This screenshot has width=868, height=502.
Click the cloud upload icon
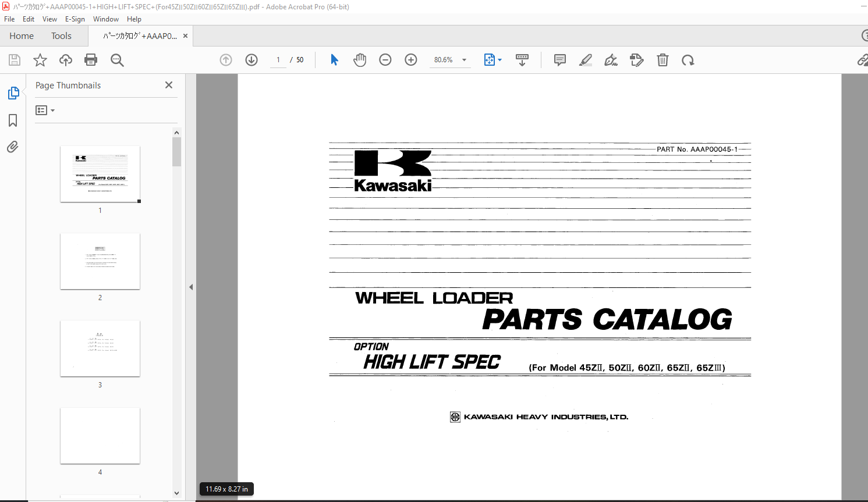pyautogui.click(x=66, y=60)
